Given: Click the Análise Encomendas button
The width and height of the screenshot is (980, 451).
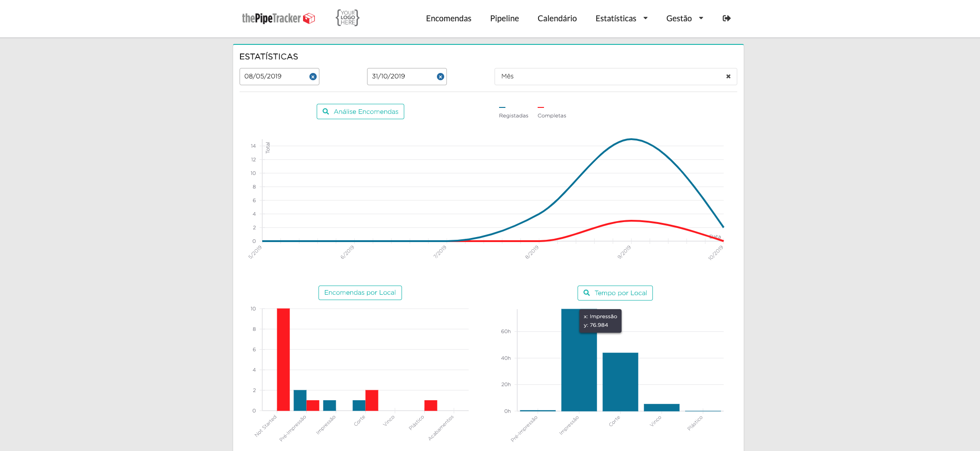Looking at the screenshot, I should tap(360, 112).
